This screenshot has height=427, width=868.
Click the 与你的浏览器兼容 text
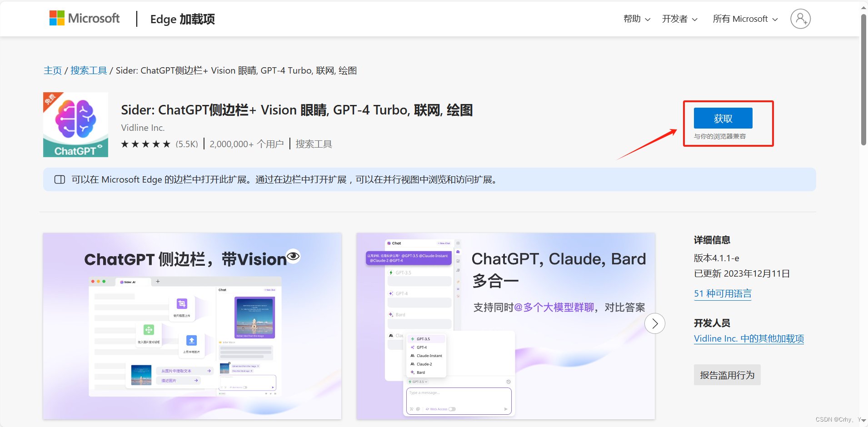tap(720, 136)
